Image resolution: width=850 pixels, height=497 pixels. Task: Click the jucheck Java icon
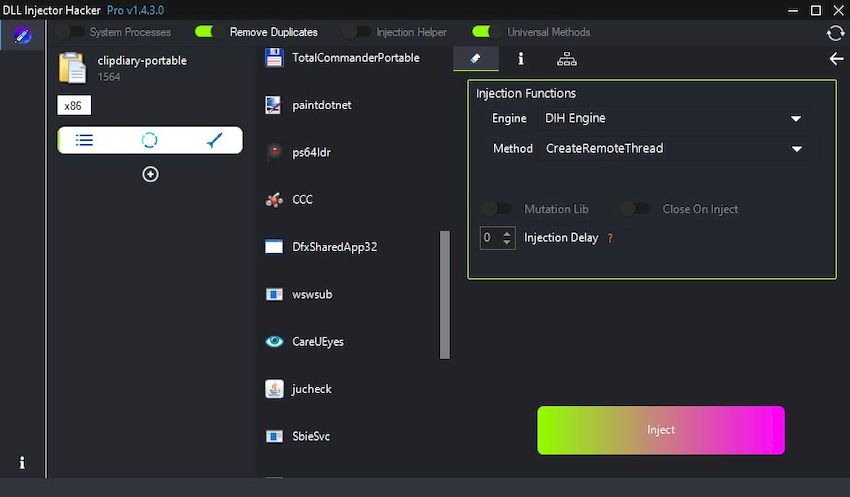(x=274, y=389)
